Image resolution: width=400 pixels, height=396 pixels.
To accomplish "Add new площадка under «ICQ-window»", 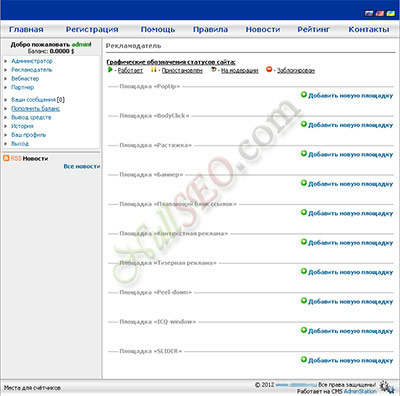I will tap(350, 331).
